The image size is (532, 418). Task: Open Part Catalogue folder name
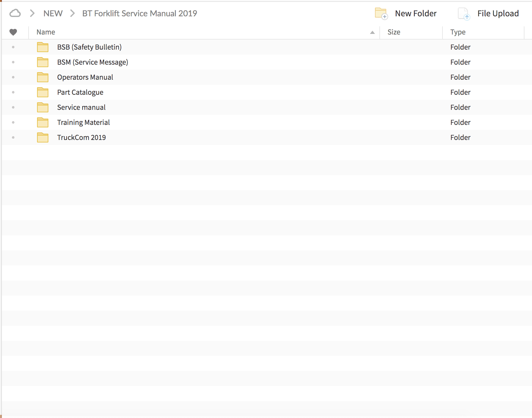(x=80, y=92)
